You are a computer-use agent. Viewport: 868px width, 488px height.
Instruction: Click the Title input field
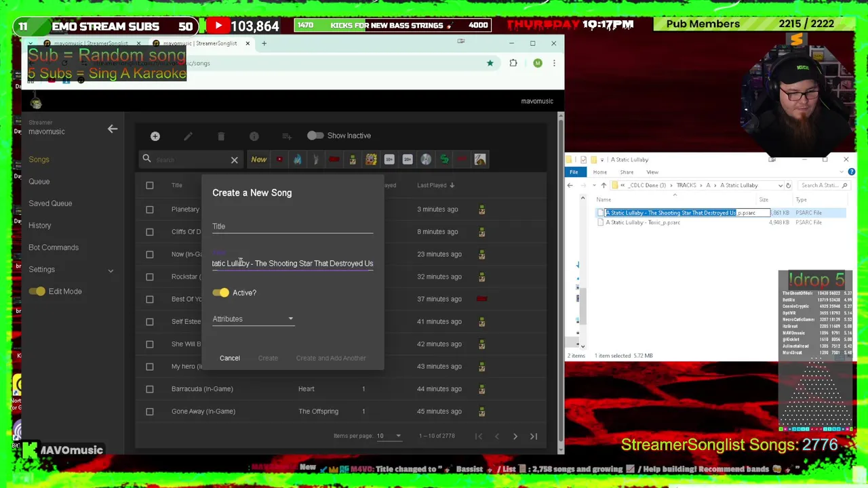tap(292, 226)
